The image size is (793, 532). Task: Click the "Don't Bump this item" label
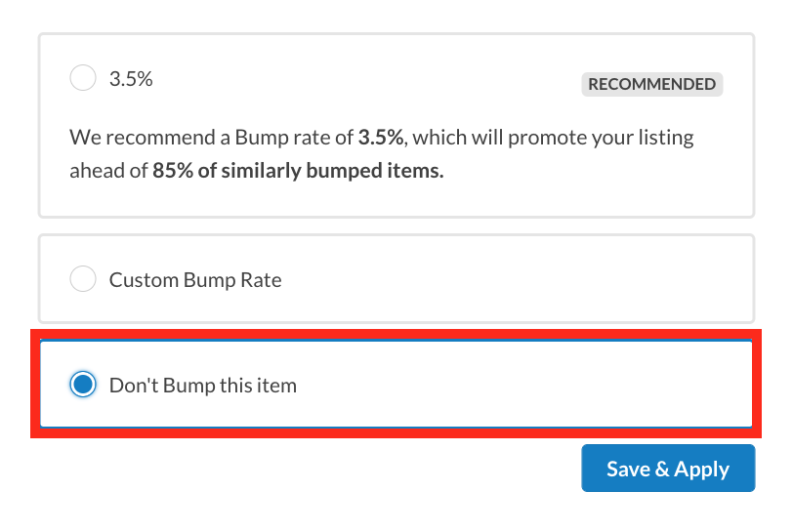click(x=202, y=385)
